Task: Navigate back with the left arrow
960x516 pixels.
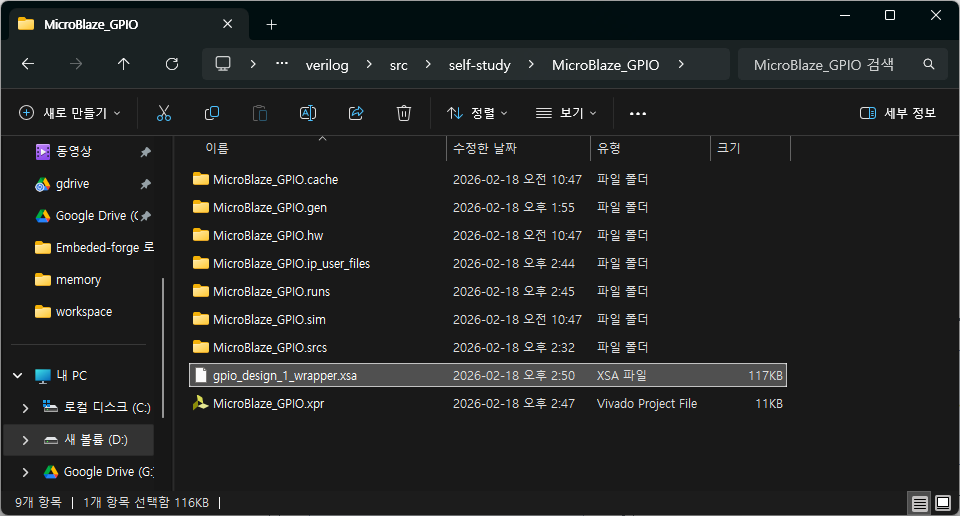Action: click(28, 64)
